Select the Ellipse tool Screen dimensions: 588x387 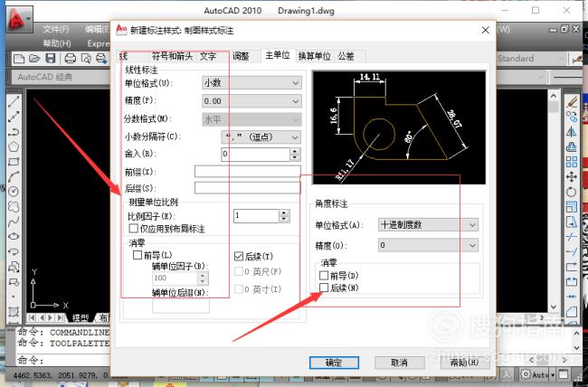14,237
